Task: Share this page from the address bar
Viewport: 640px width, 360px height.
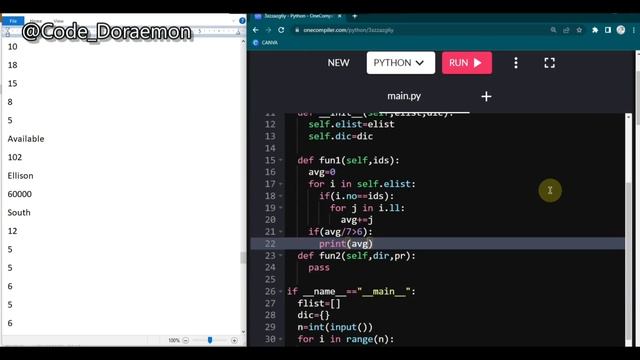Action: [566, 30]
